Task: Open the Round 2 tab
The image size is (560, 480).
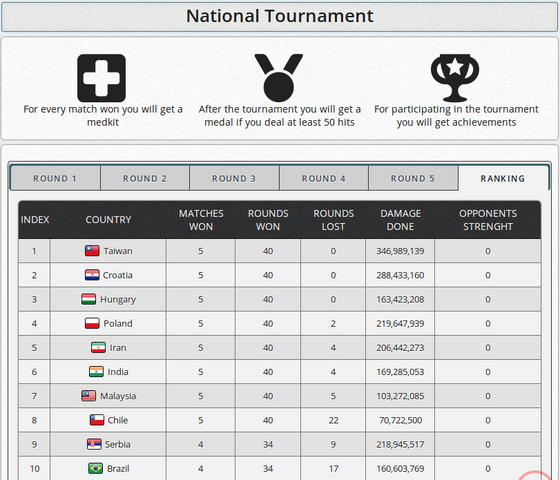Action: pos(145,178)
